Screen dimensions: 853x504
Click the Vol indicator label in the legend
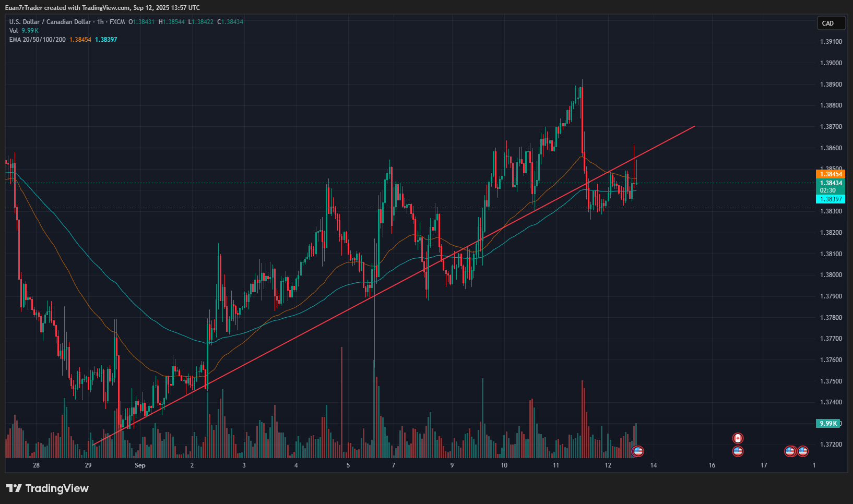(14, 31)
